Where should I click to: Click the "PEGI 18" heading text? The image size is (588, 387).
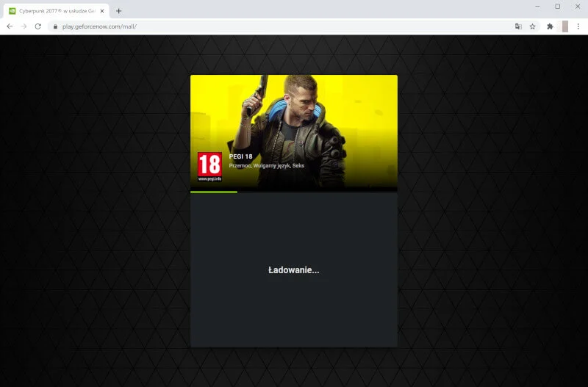[241, 156]
